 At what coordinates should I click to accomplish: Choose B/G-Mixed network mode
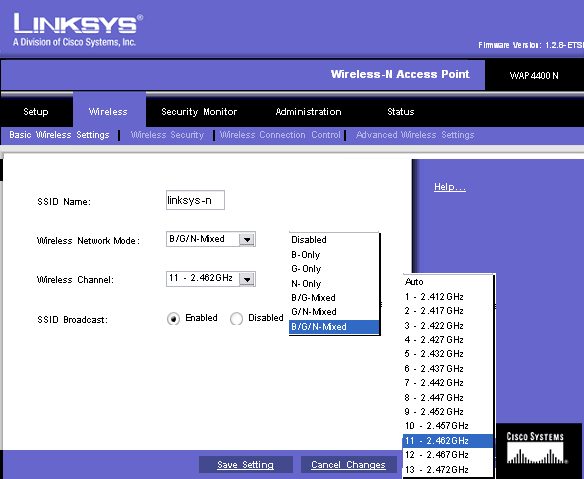point(334,298)
